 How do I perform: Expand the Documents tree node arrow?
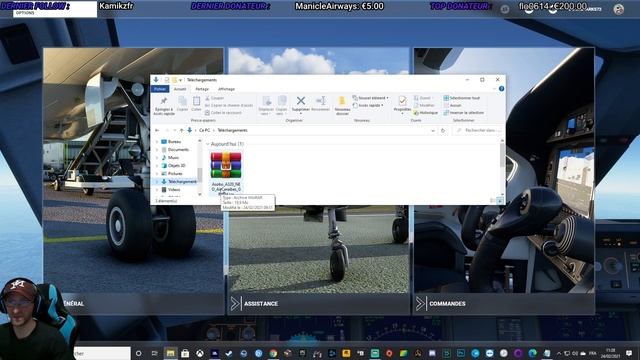pos(157,150)
